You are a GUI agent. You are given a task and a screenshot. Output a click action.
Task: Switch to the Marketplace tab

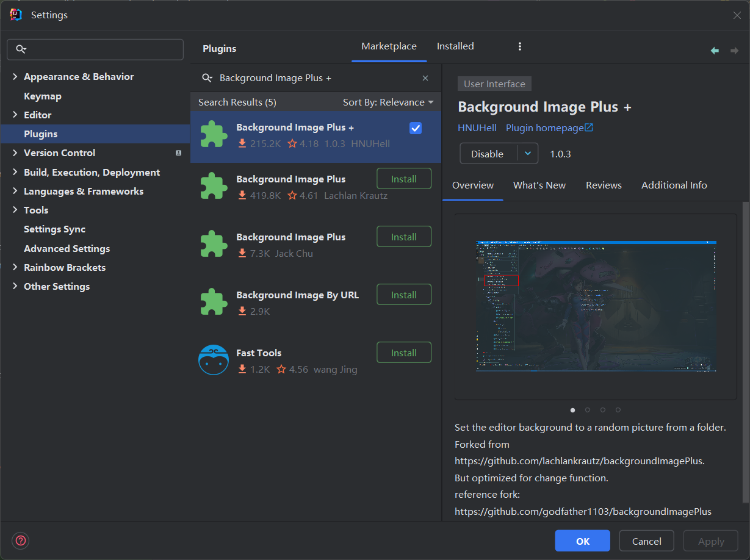389,46
